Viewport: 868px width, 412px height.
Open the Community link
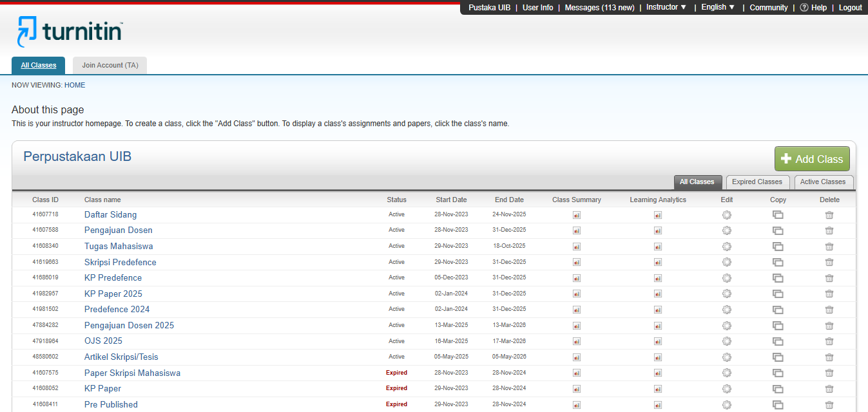click(769, 8)
